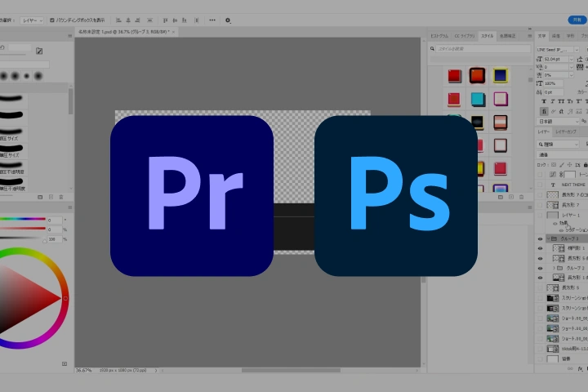This screenshot has height=392, width=588.
Task: Switch to the ヒストグラム tab
Action: point(439,36)
